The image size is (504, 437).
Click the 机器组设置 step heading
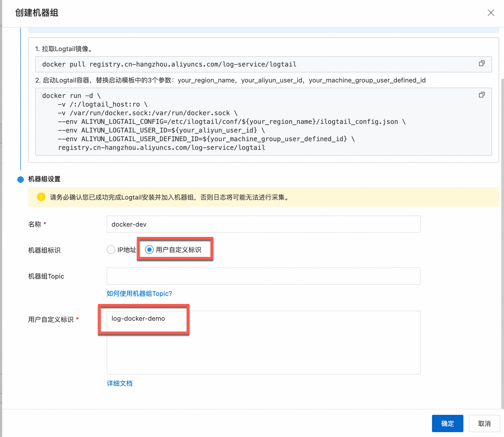[44, 179]
